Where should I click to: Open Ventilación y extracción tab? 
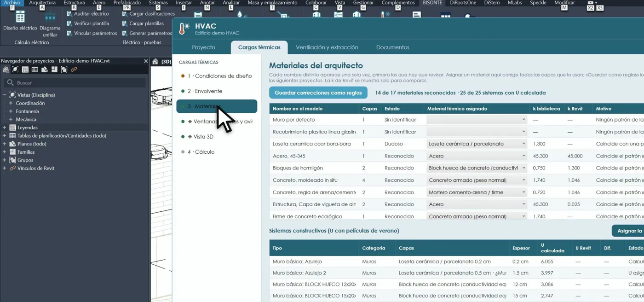click(327, 47)
